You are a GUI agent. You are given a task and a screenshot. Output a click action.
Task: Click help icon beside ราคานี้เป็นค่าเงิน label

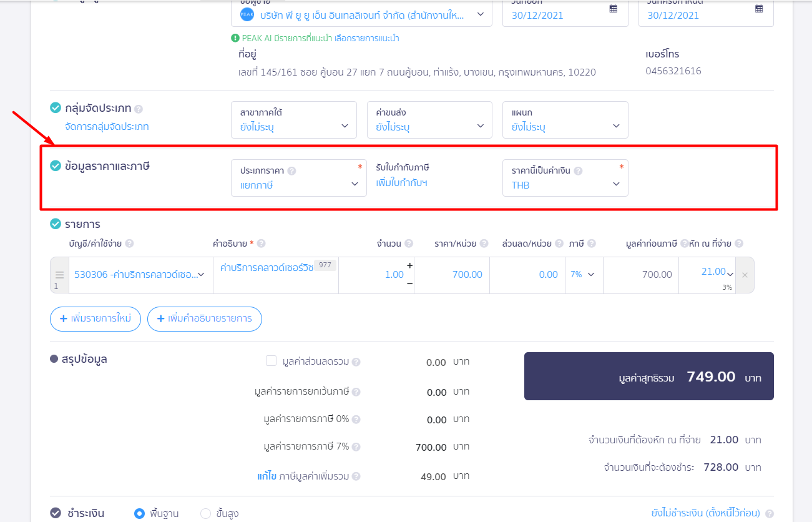pyautogui.click(x=578, y=170)
